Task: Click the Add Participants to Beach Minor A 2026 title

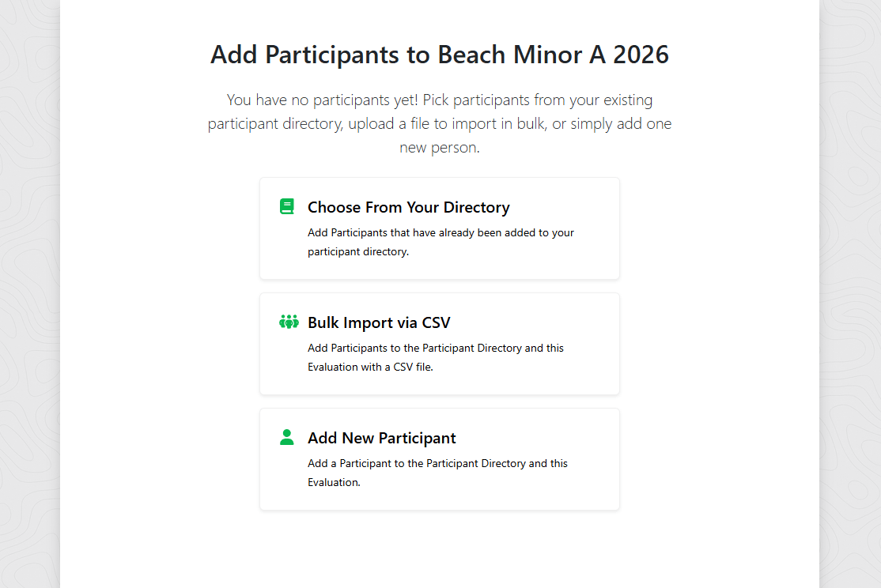Action: [x=440, y=55]
